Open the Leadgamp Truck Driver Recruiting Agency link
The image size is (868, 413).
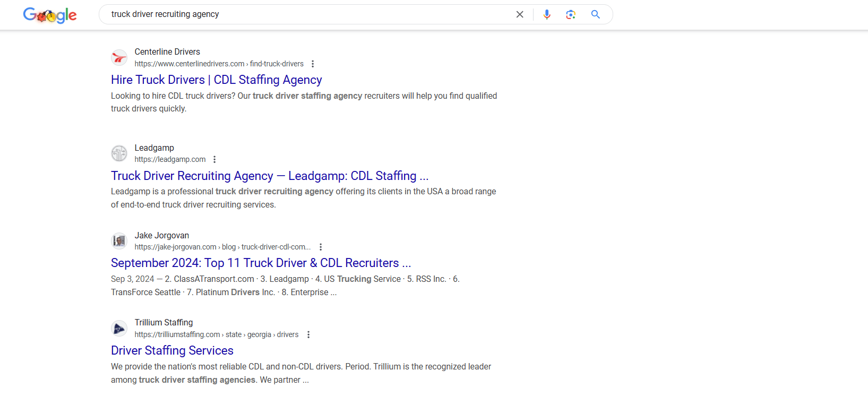269,176
